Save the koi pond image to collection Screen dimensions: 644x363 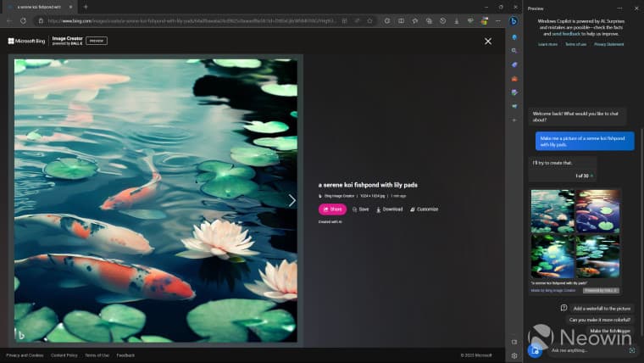(x=360, y=209)
